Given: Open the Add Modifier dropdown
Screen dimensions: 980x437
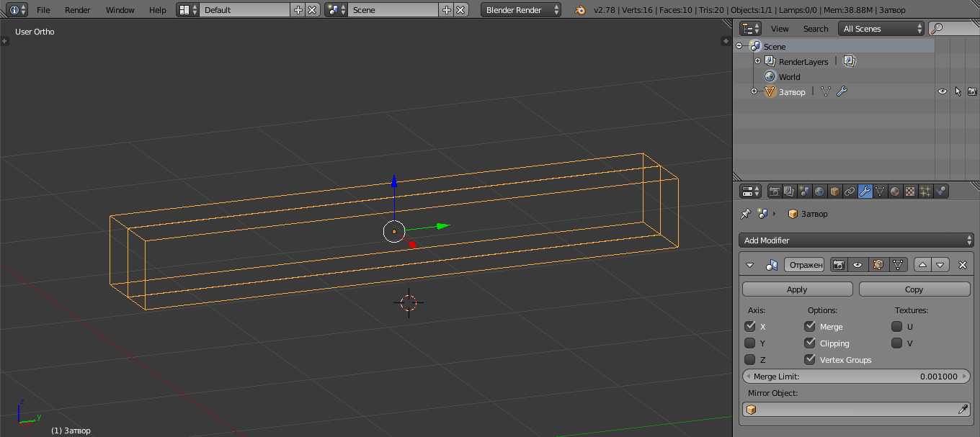Looking at the screenshot, I should pyautogui.click(x=856, y=240).
